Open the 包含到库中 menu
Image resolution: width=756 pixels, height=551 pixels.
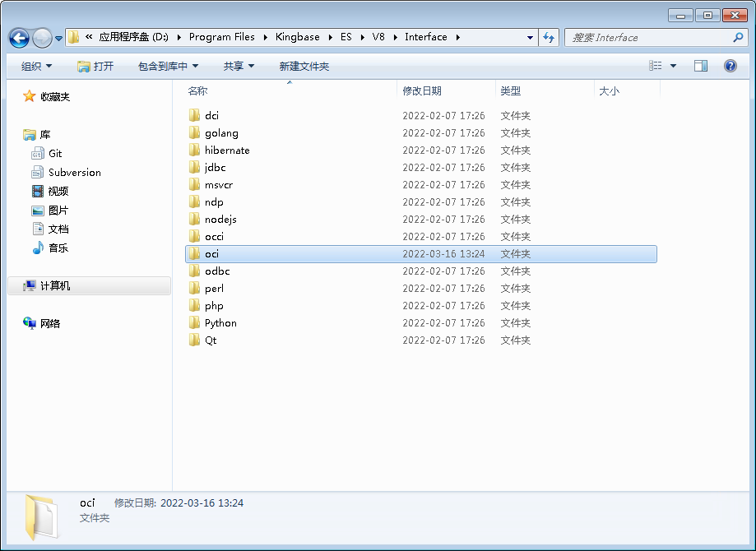(169, 66)
